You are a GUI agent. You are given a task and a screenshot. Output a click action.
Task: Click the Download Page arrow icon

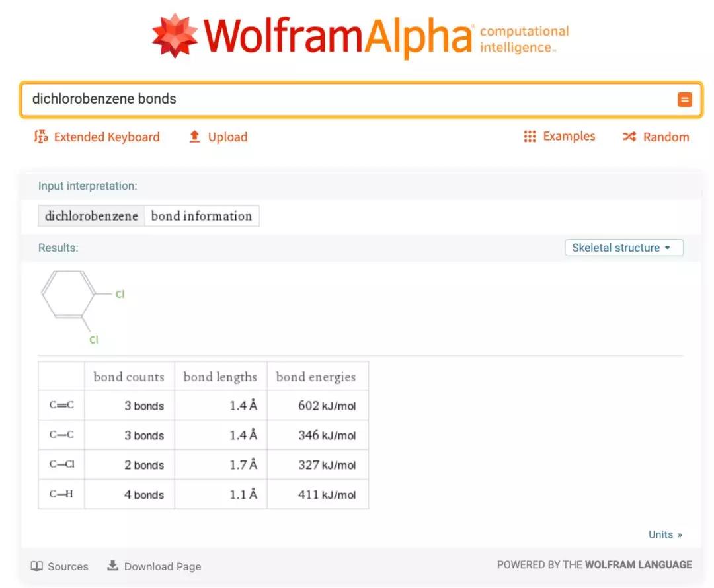(x=112, y=566)
